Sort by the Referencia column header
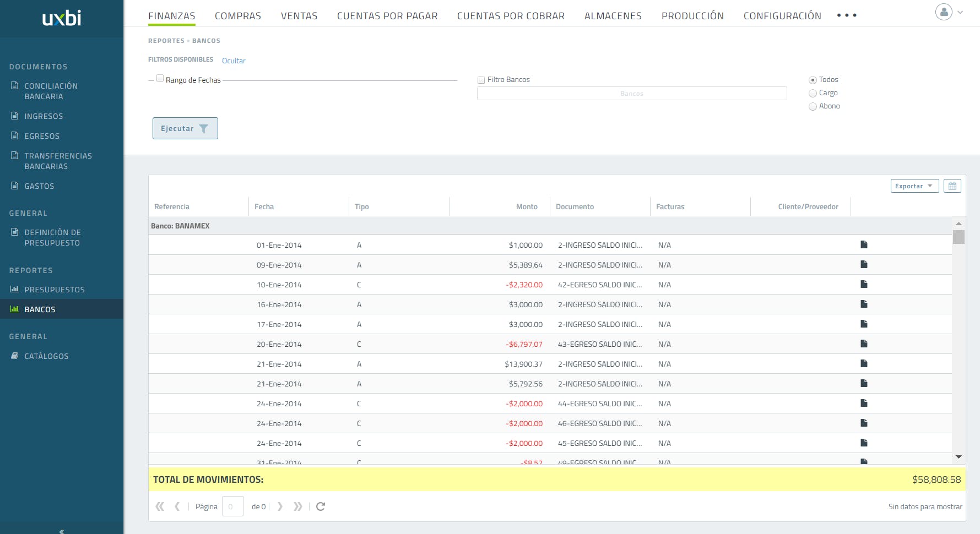This screenshot has height=534, width=980. pyautogui.click(x=198, y=206)
